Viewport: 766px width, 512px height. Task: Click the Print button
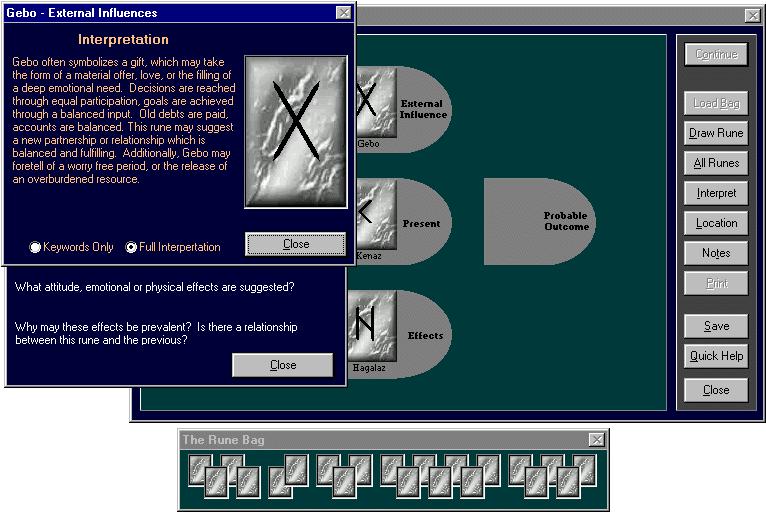716,283
